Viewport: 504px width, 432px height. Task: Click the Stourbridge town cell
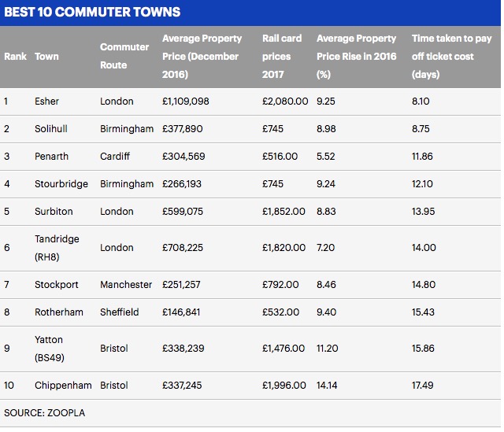click(60, 184)
